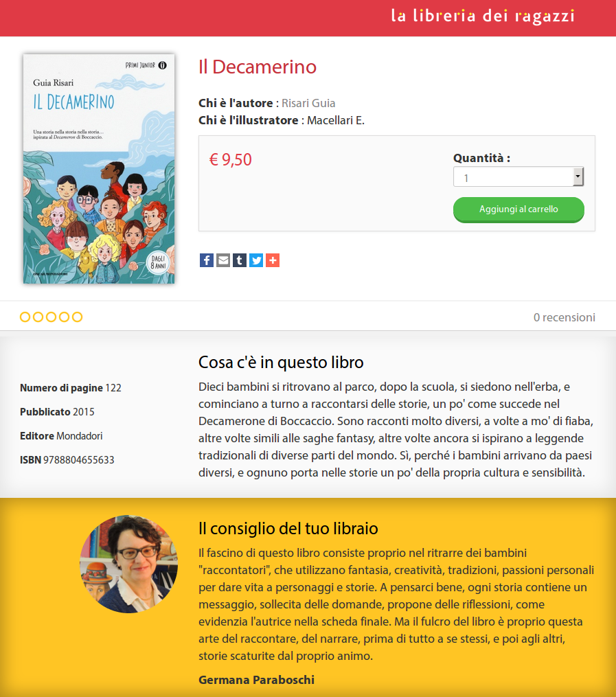This screenshot has width=616, height=697.
Task: Share the book on Facebook
Action: click(x=207, y=260)
